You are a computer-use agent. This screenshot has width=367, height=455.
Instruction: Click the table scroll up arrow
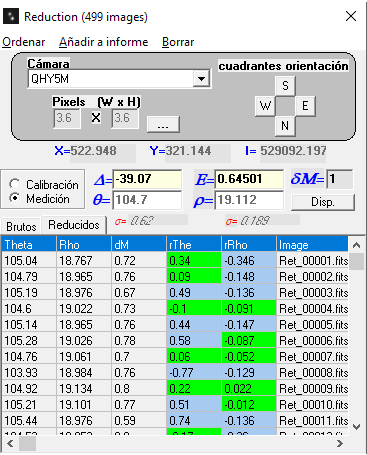(356, 245)
